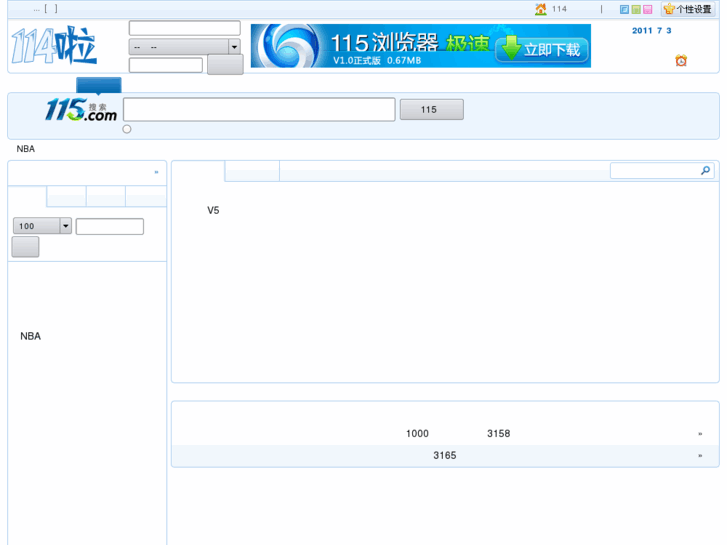Open the 个性设置 personalization settings

(x=688, y=9)
